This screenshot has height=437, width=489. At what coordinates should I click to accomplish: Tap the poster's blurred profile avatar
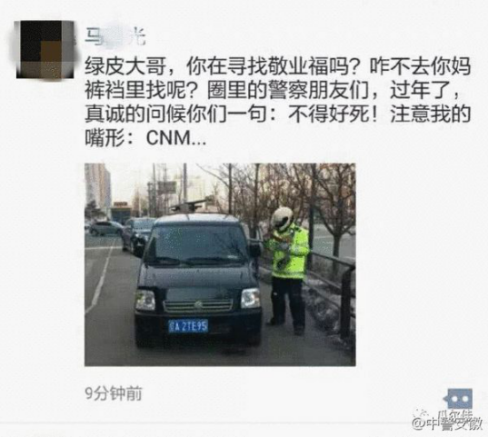coord(45,49)
